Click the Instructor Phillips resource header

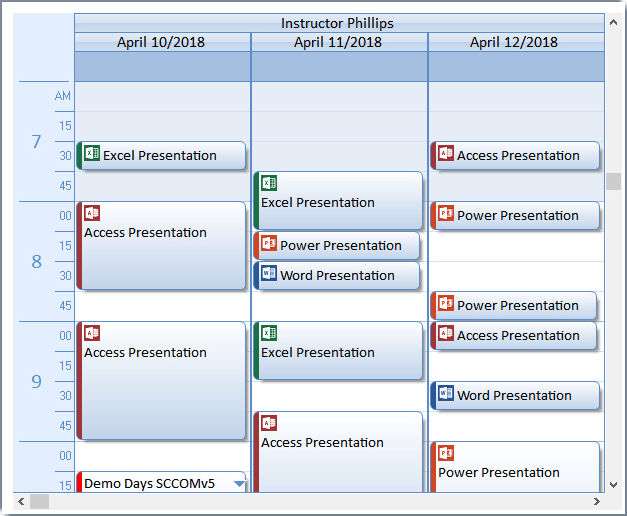338,23
